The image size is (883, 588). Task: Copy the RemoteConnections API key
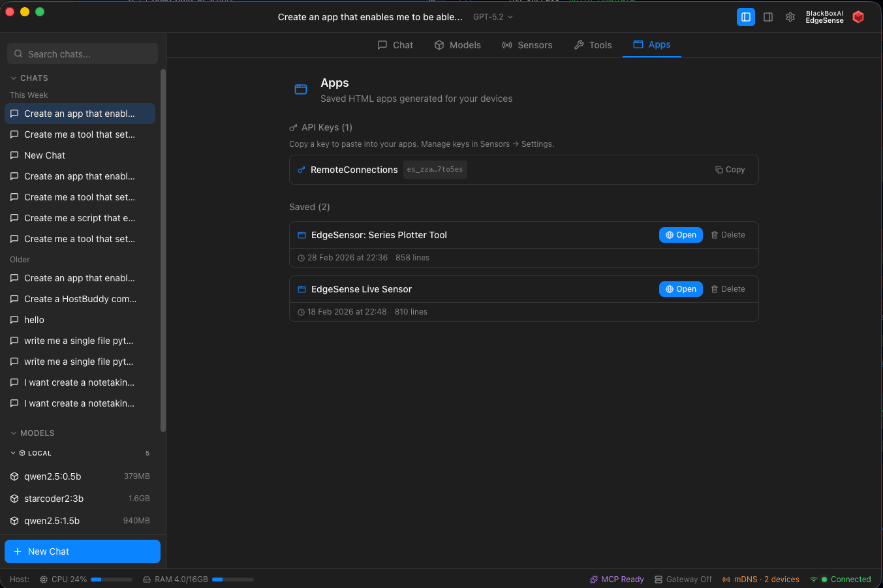pyautogui.click(x=730, y=170)
